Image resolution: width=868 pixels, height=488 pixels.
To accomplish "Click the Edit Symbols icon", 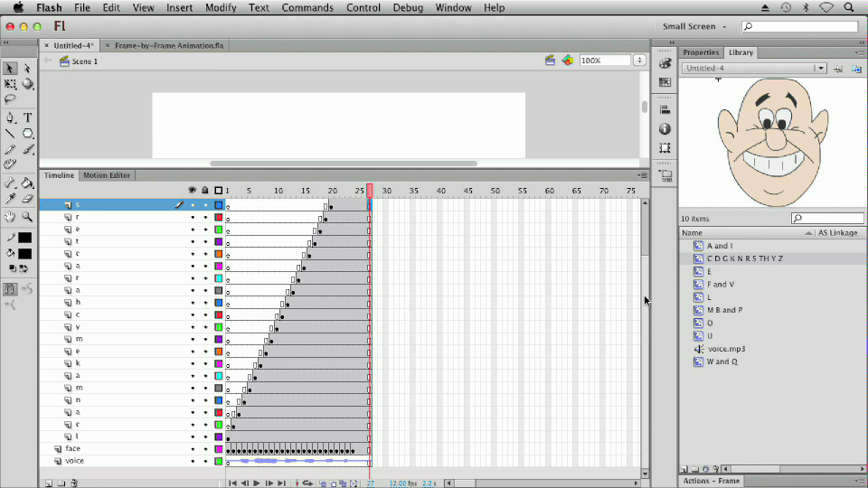I will pyautogui.click(x=568, y=61).
